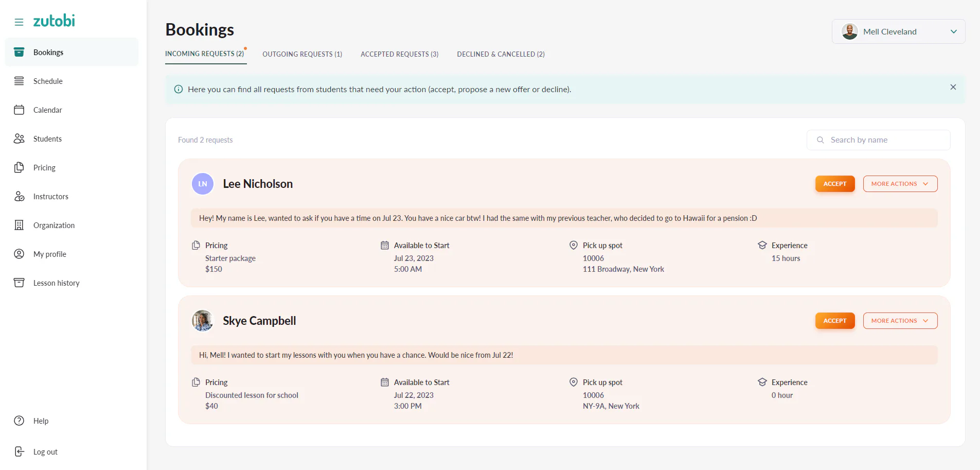Open the Declined & Cancelled tab

tap(501, 54)
